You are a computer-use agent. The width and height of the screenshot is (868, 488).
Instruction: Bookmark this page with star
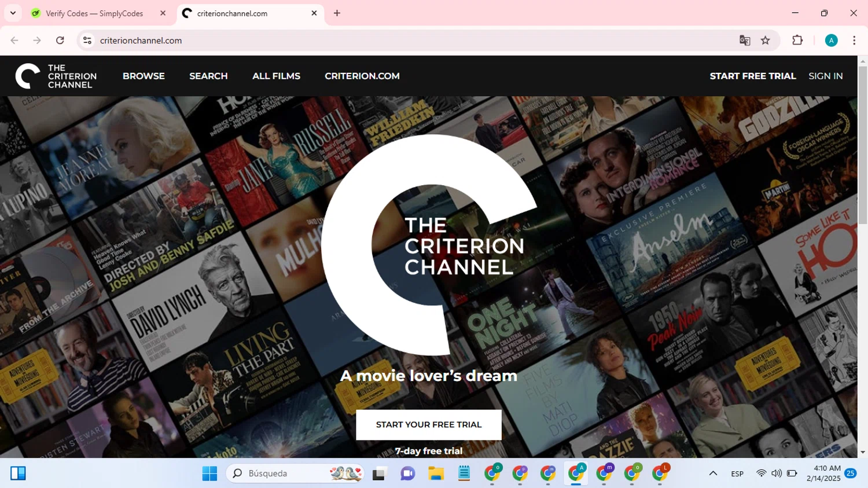[x=766, y=41]
